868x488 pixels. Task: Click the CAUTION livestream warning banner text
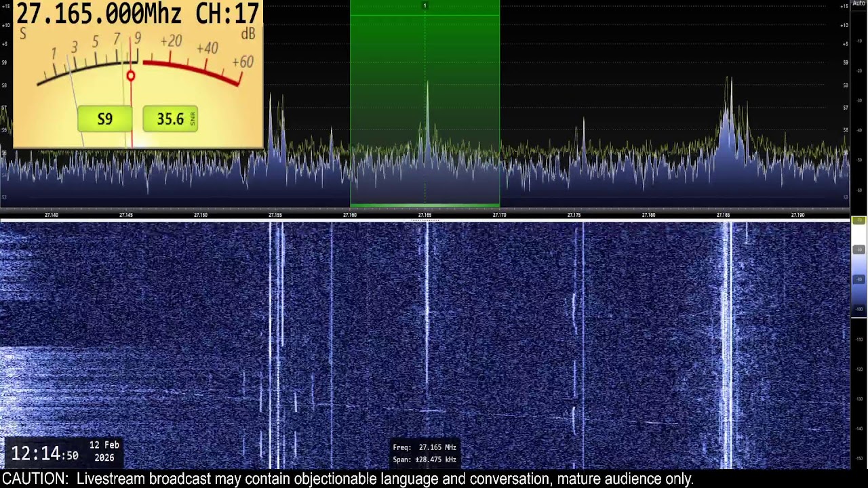347,479
